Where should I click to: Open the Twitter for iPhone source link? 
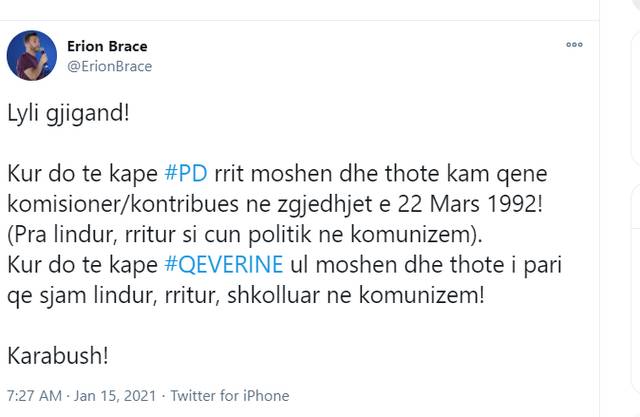230,396
